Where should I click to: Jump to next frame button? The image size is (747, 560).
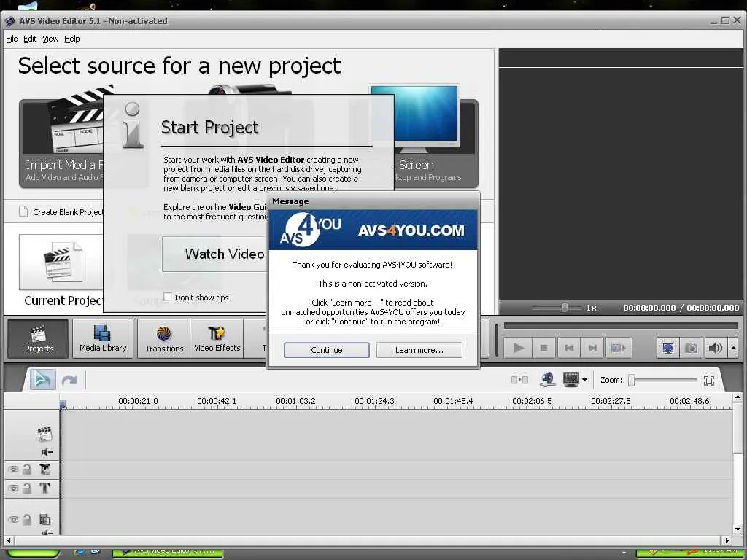point(592,348)
